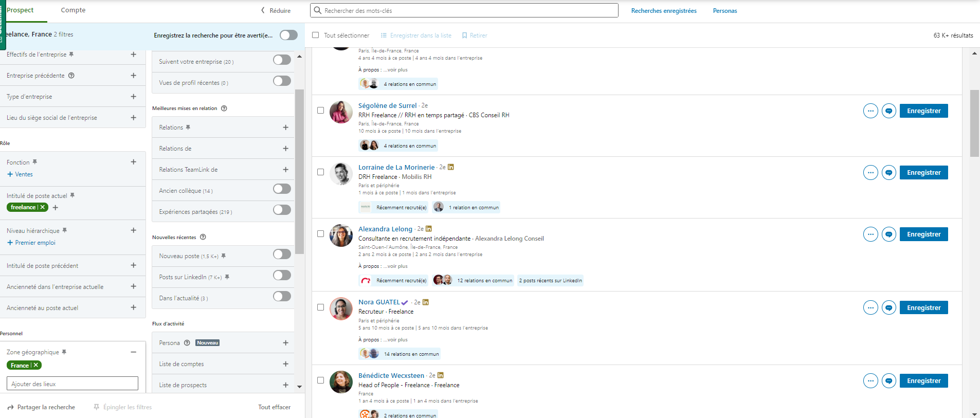This screenshot has height=418, width=980.
Task: Click Réduire to collapse filters
Action: pyautogui.click(x=276, y=10)
